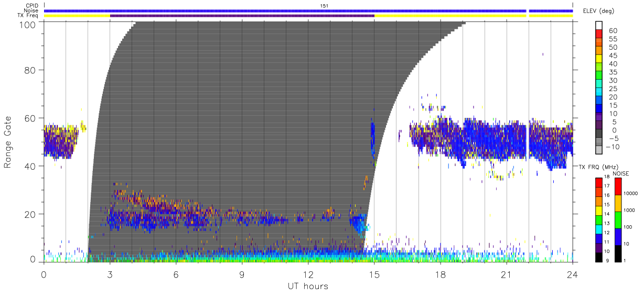The image size is (644, 297).
Task: Click the 'NOISE' legend title
Action: coord(622,173)
